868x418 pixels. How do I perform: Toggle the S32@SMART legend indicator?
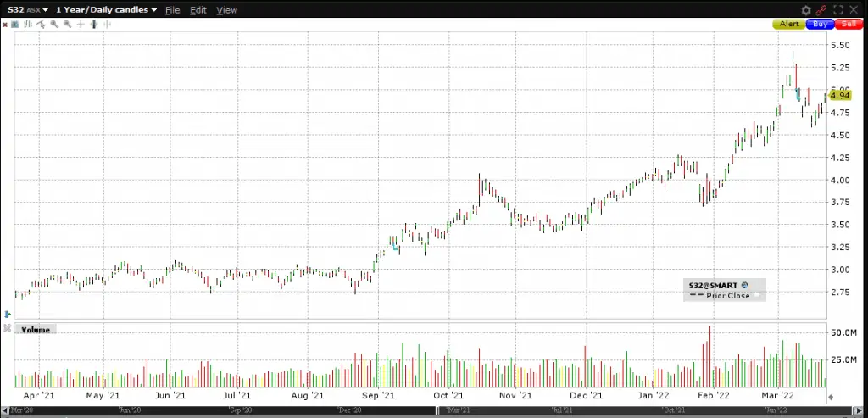point(743,286)
